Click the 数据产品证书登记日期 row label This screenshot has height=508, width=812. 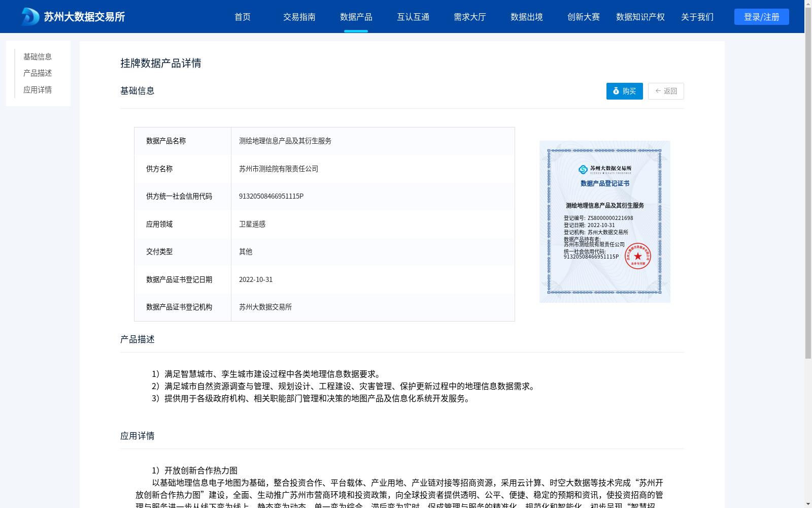(x=179, y=279)
